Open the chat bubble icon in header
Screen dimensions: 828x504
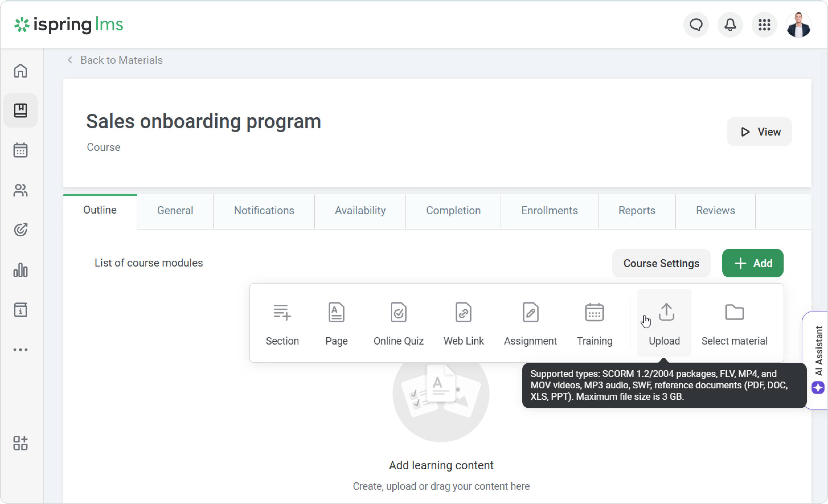point(696,25)
